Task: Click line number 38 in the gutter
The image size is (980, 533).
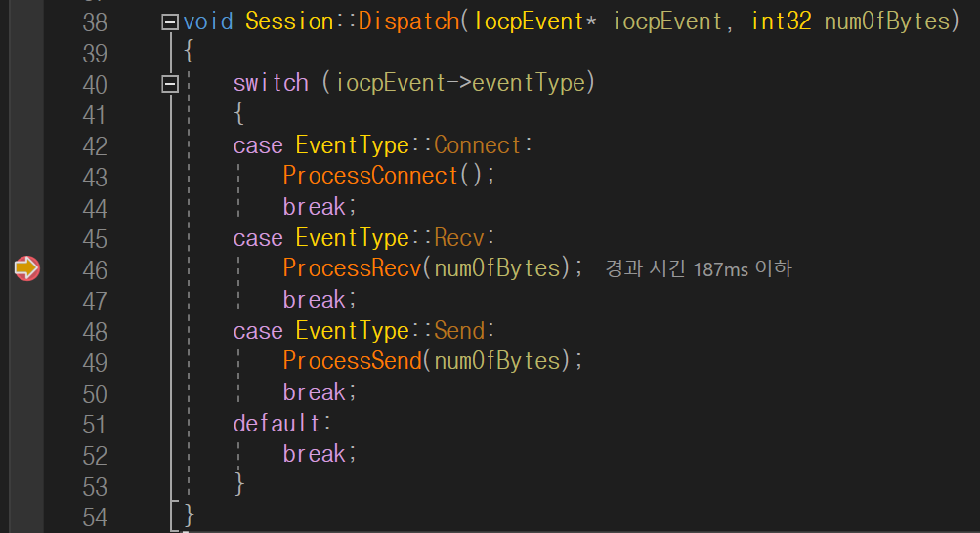Action: (95, 23)
